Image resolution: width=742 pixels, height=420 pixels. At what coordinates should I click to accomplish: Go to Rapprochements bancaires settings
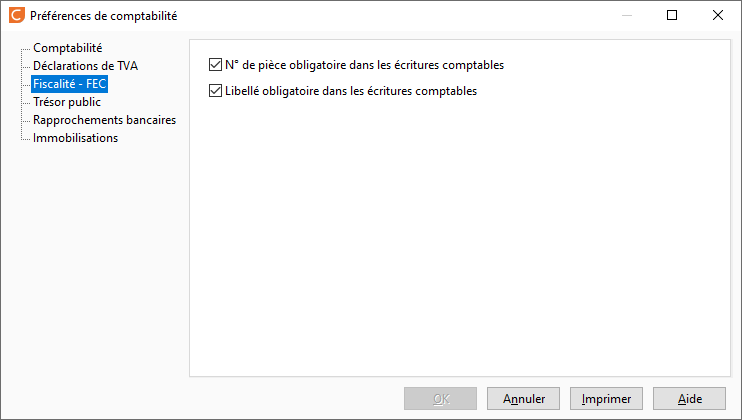click(105, 120)
